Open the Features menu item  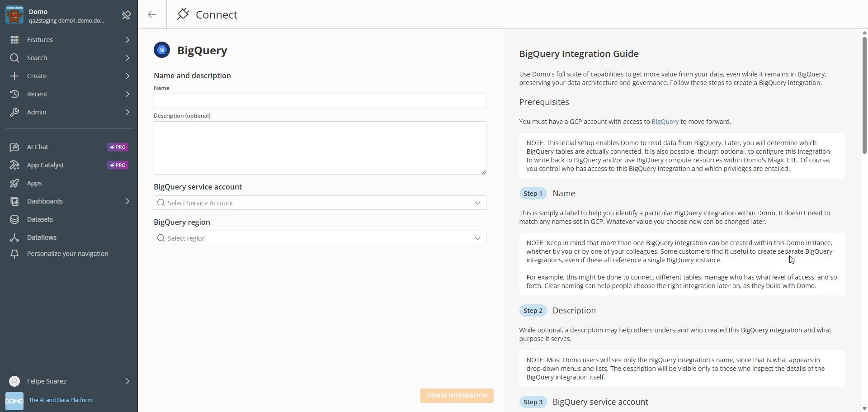pos(69,40)
